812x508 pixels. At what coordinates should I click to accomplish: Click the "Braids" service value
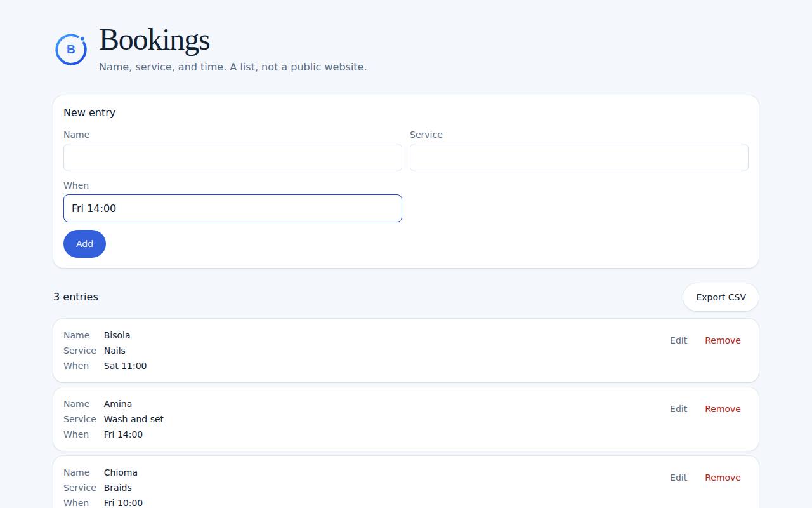tap(118, 488)
